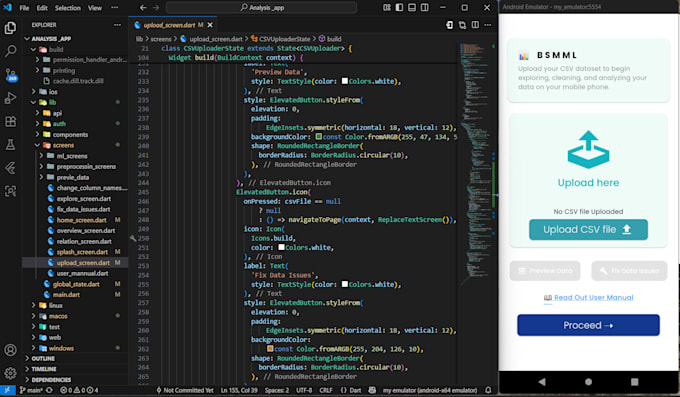Close the upload_screen.dart tab
680x397 pixels.
[x=210, y=25]
